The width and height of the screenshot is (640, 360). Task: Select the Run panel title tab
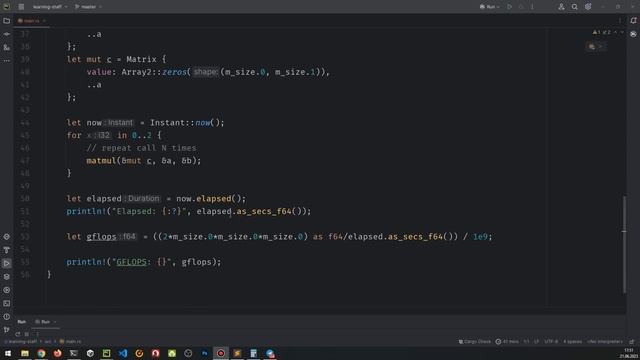click(x=22, y=322)
